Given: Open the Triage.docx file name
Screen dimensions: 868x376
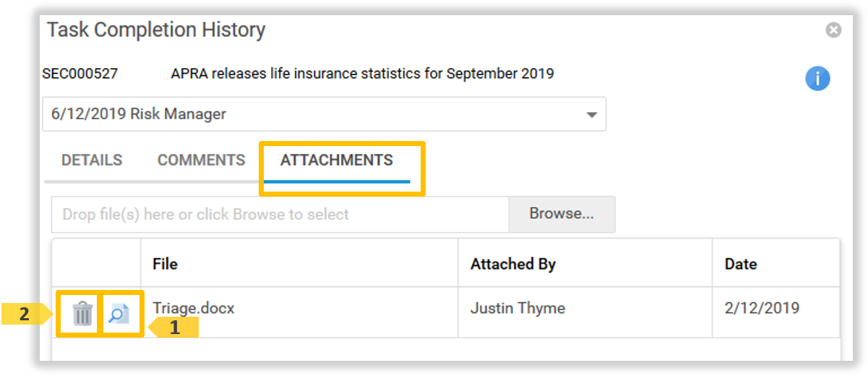Looking at the screenshot, I should point(194,309).
